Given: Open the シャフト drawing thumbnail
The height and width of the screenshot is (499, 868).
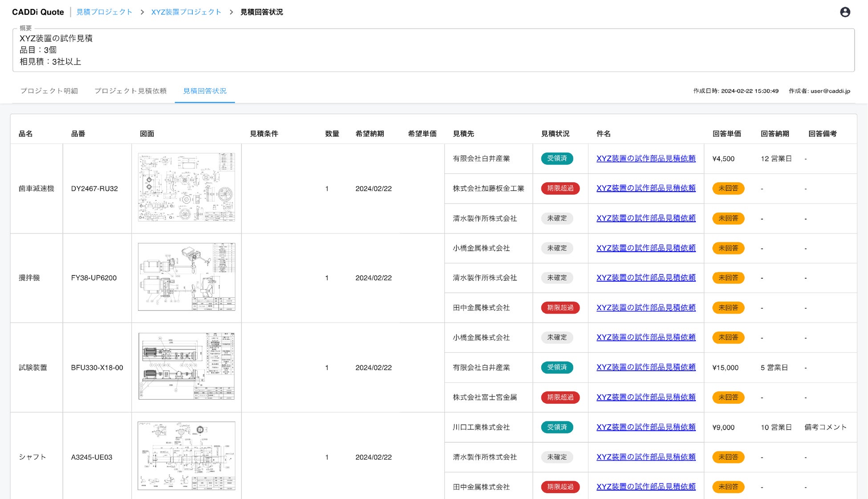Looking at the screenshot, I should pyautogui.click(x=187, y=456).
